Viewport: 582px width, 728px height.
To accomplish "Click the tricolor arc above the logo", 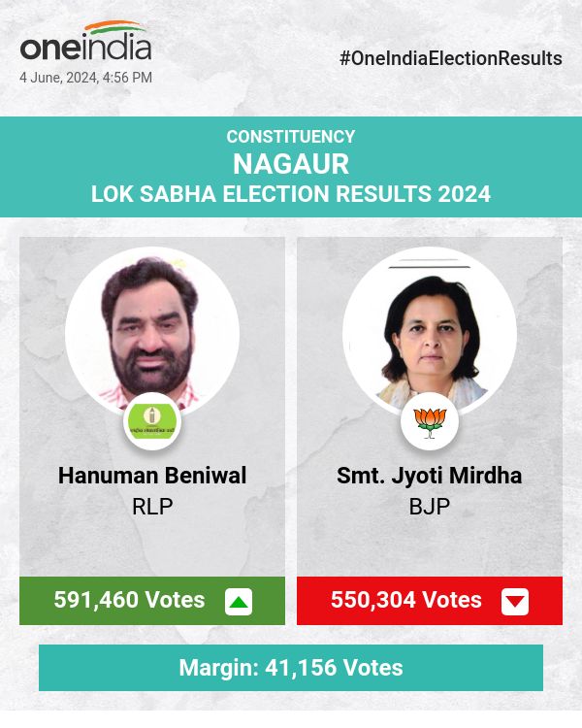I will tap(114, 28).
